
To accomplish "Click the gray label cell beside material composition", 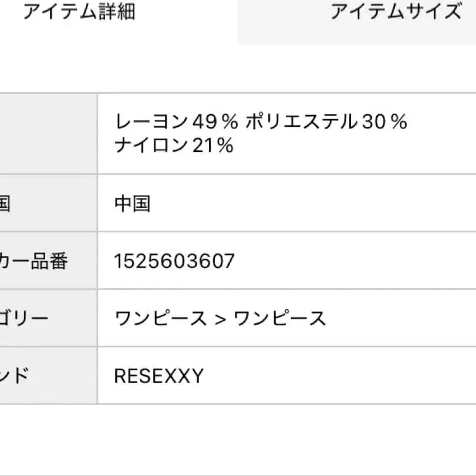I will pyautogui.click(x=47, y=133).
